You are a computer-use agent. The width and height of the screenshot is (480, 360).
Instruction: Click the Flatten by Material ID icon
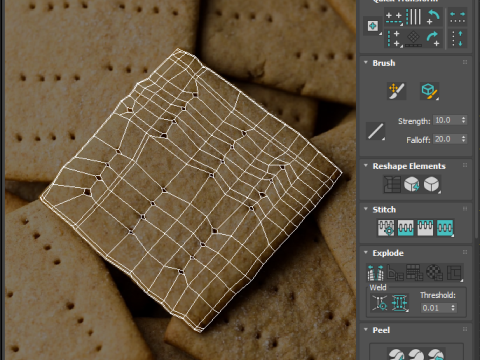pyautogui.click(x=434, y=273)
